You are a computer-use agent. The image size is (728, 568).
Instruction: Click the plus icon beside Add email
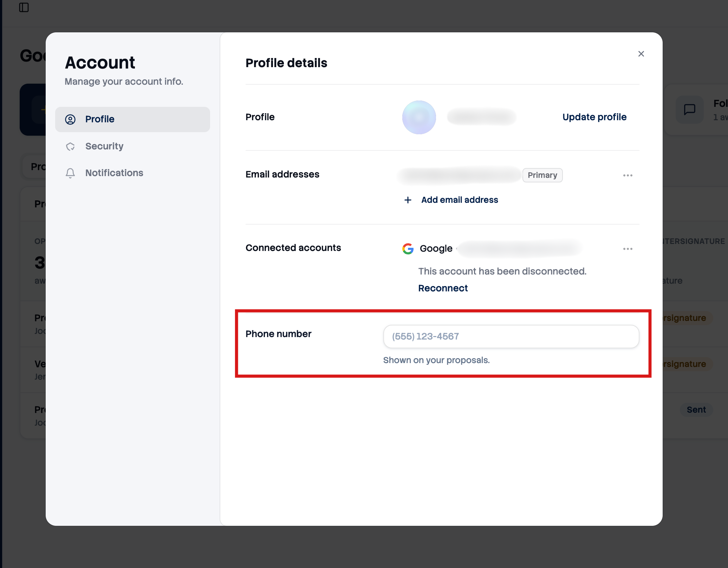[408, 200]
